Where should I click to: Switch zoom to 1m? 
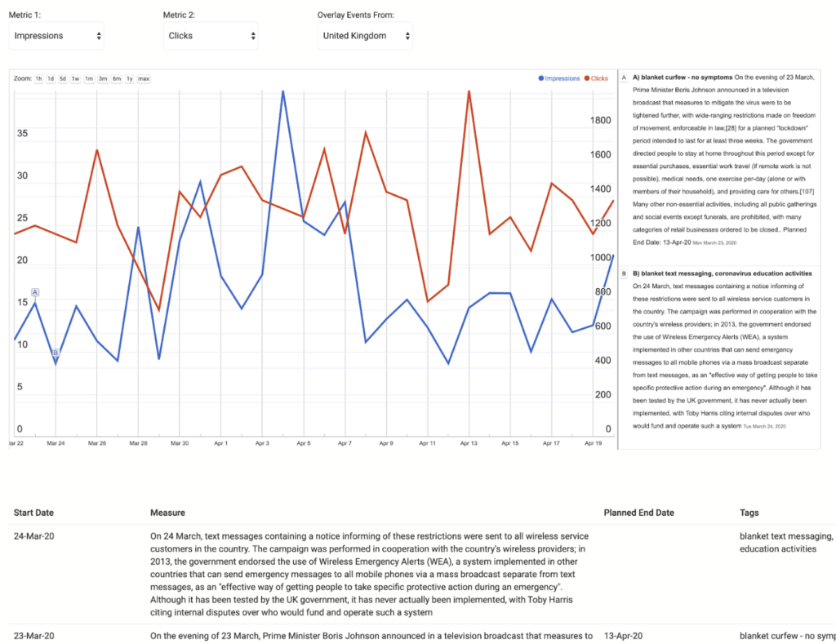point(89,79)
